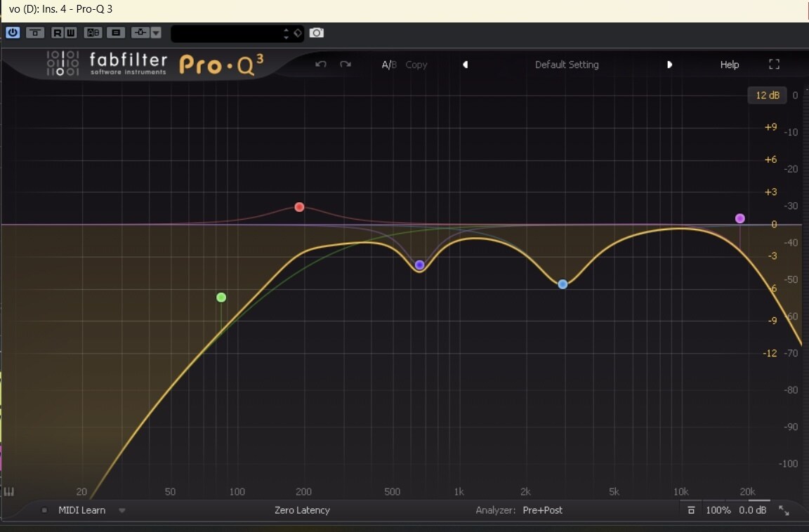Select the pink band dot near 20 kHz
809x532 pixels.
coord(740,218)
